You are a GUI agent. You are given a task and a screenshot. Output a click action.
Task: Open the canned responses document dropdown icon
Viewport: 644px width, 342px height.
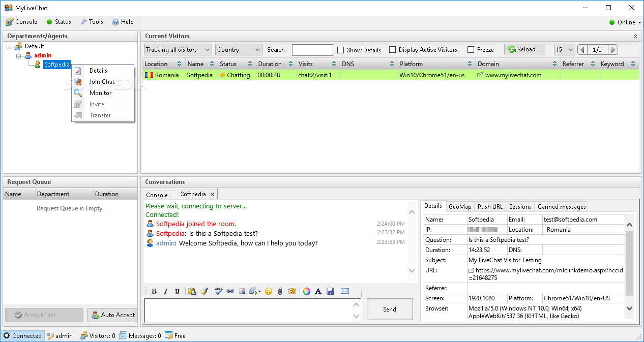click(255, 291)
